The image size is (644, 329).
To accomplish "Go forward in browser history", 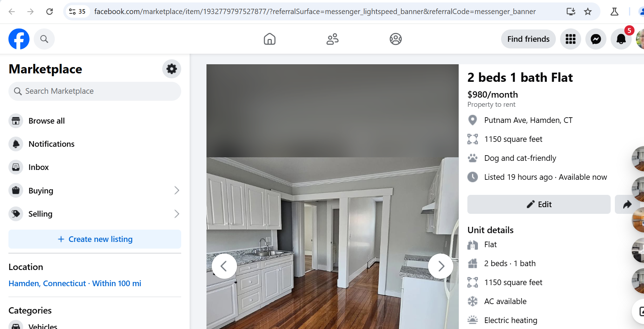I will click(x=31, y=12).
